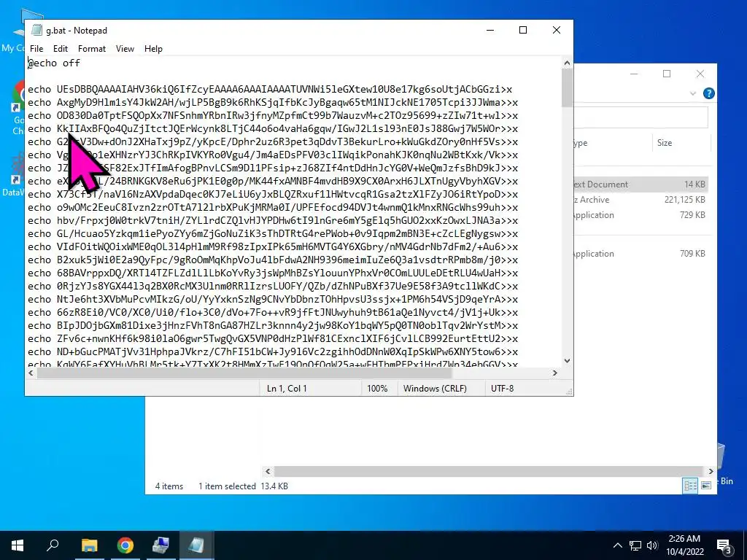
Task: Click the line starting with 'echo VIdFOitWQOix'
Action: point(273,246)
